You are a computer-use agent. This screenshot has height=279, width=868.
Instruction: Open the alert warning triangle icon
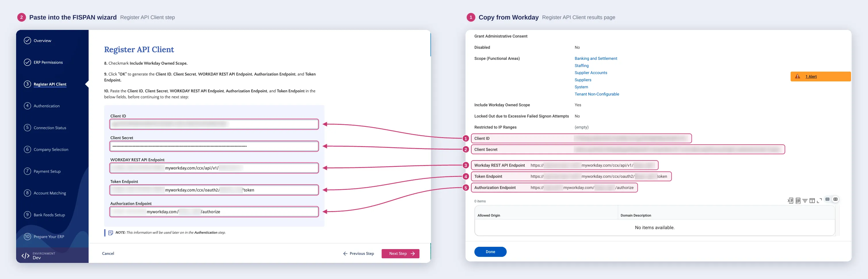pos(798,77)
